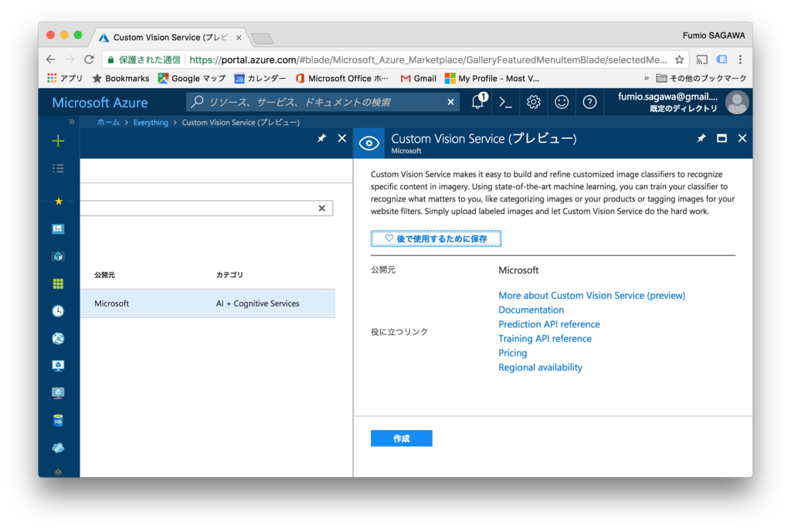Image resolution: width=791 pixels, height=532 pixels.
Task: Click the feedback smiley icon
Action: [x=562, y=103]
